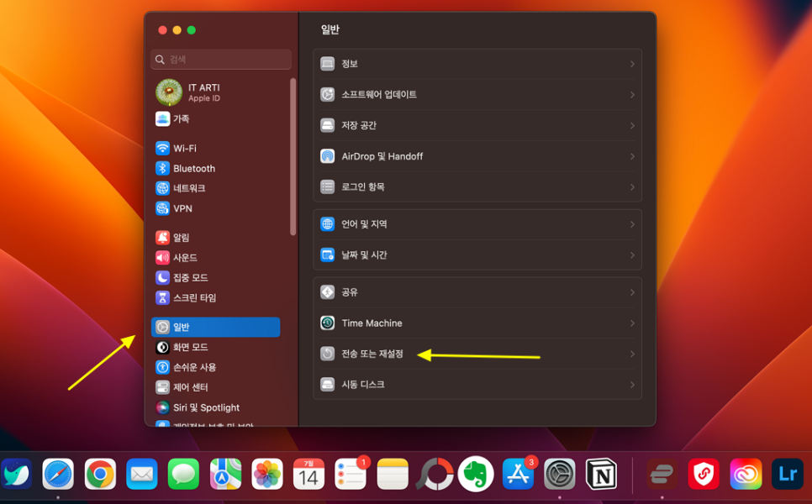The width and height of the screenshot is (812, 504).
Task: Click the 알림 bell icon in sidebar
Action: pyautogui.click(x=162, y=238)
